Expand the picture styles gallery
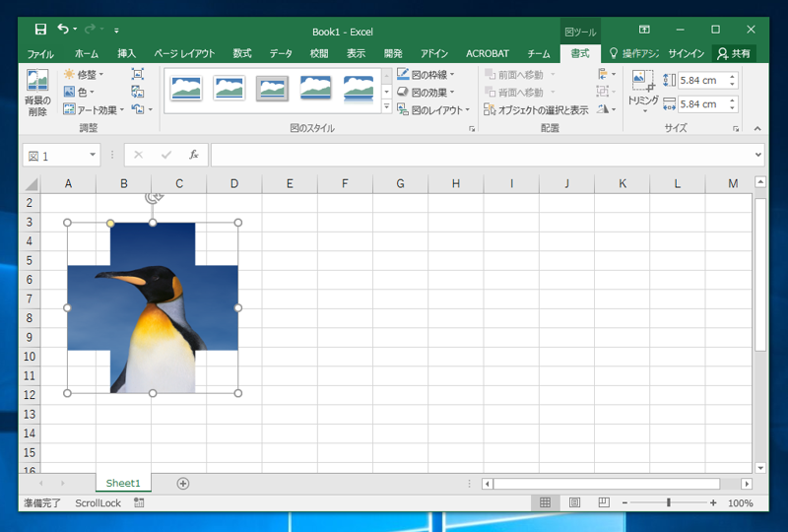This screenshot has height=532, width=788. coord(386,106)
